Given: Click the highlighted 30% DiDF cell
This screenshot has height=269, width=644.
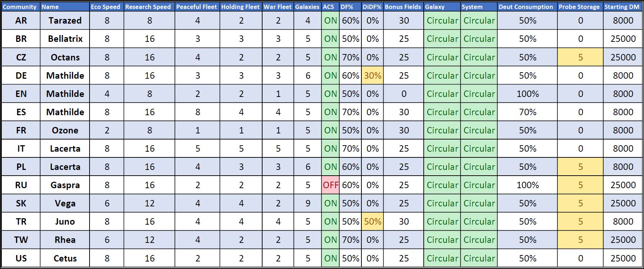Looking at the screenshot, I should [373, 75].
